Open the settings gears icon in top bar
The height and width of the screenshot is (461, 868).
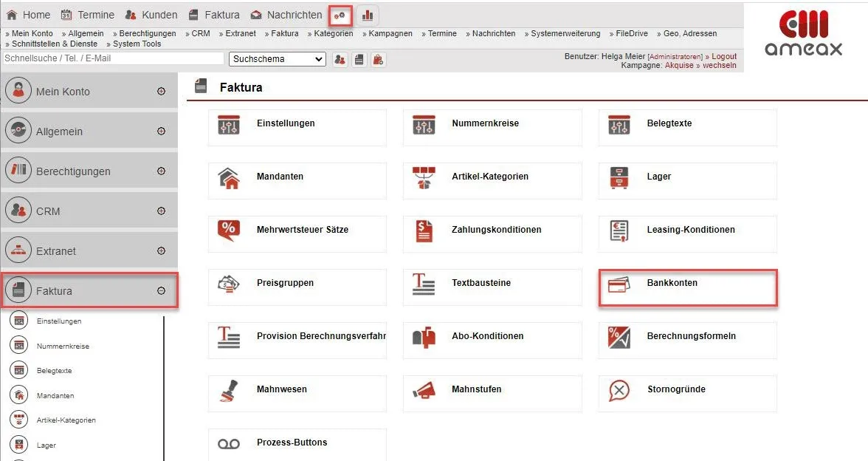point(340,15)
